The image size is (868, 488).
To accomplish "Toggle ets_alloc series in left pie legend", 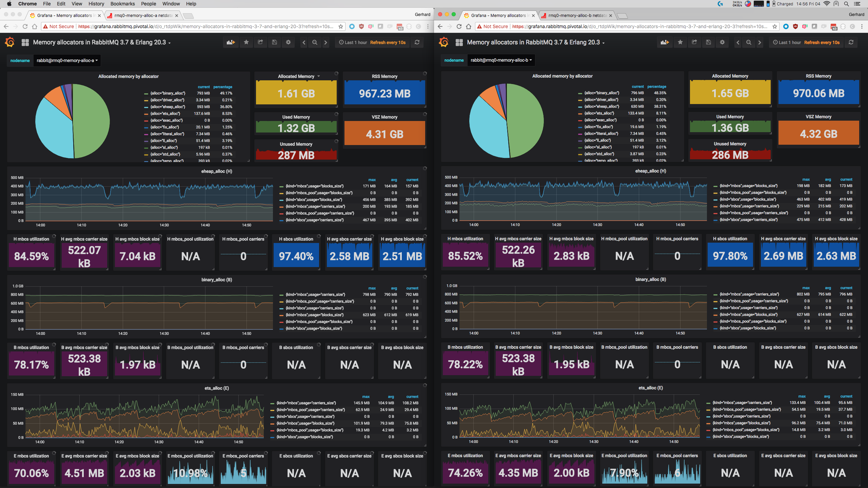I will [x=165, y=114].
